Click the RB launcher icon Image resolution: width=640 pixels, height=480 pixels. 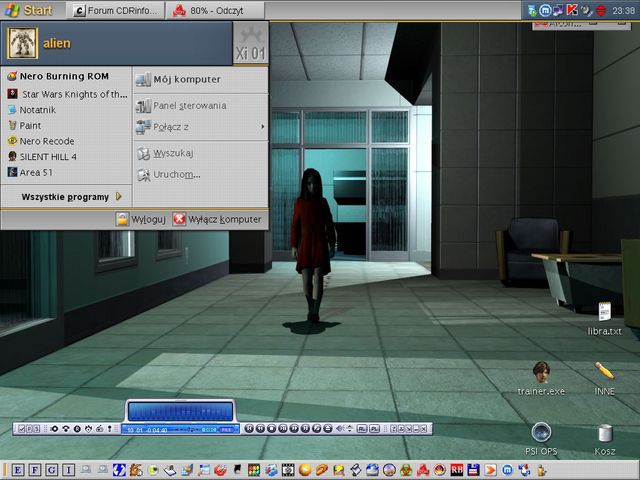(x=456, y=470)
